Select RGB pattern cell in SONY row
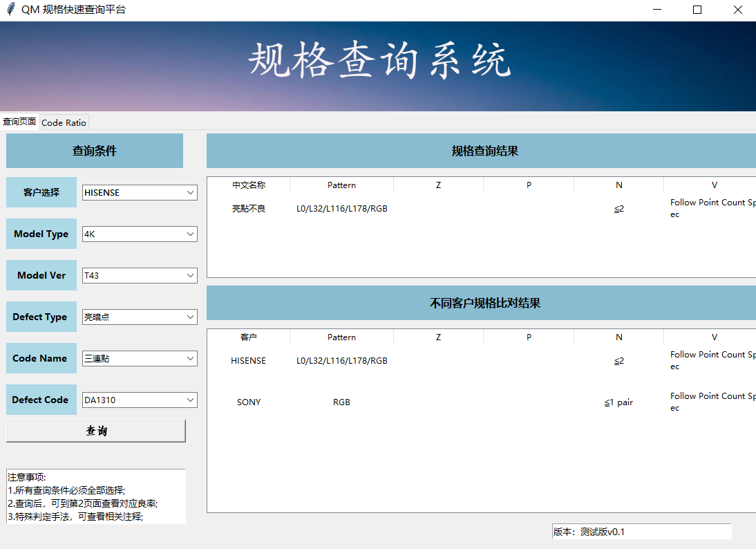The image size is (756, 549). point(342,402)
